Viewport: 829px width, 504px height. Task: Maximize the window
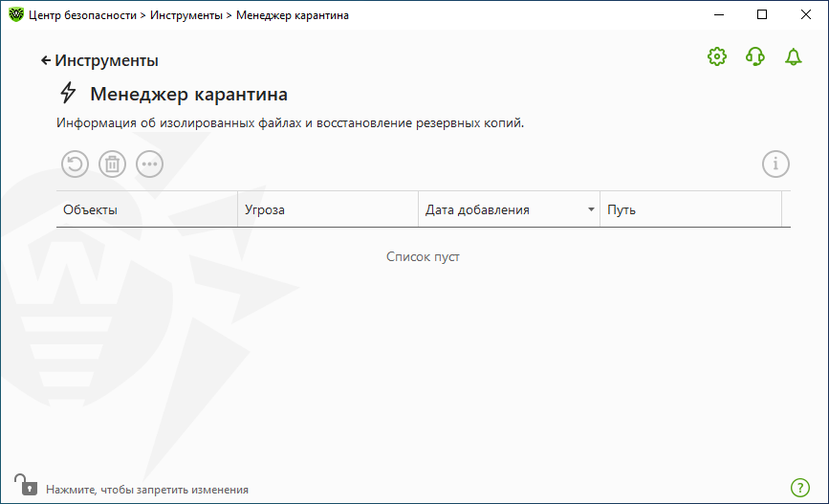click(762, 14)
